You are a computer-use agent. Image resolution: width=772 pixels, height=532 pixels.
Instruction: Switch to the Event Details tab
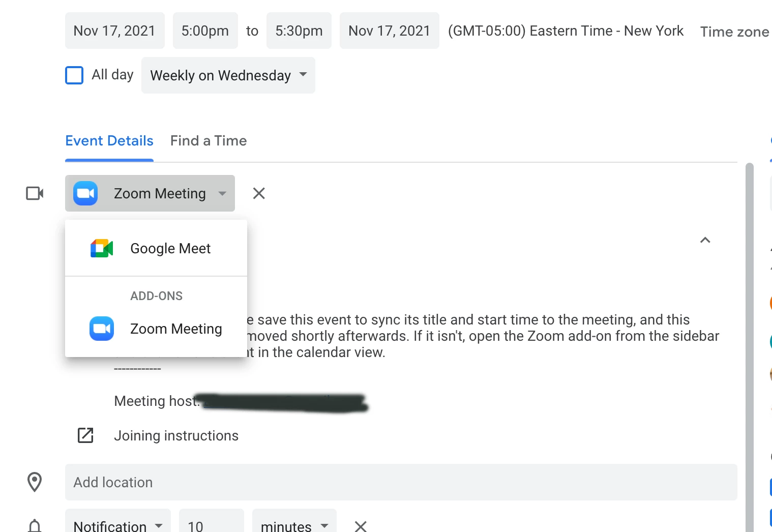pyautogui.click(x=109, y=141)
